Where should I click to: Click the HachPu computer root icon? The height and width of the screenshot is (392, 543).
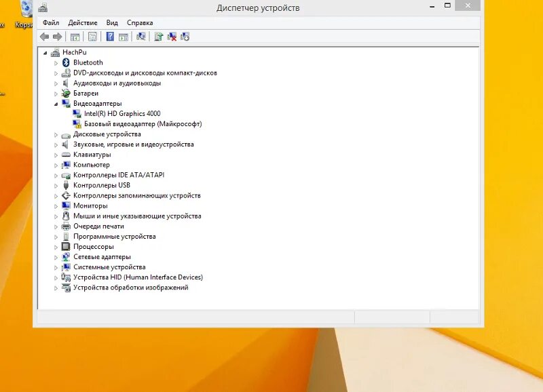55,53
